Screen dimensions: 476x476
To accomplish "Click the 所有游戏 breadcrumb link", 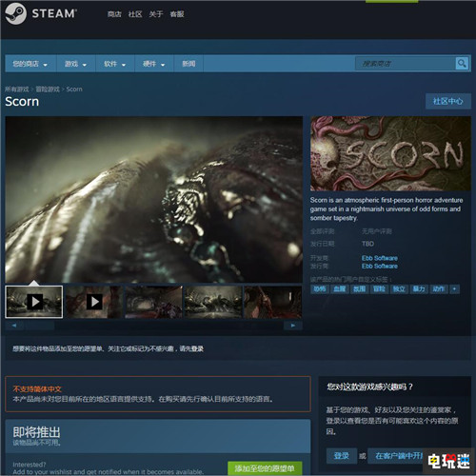I will 17,89.
